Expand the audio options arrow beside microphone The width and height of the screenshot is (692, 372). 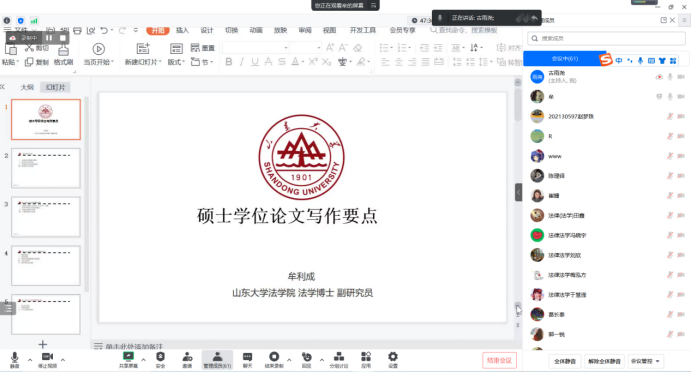(30, 360)
